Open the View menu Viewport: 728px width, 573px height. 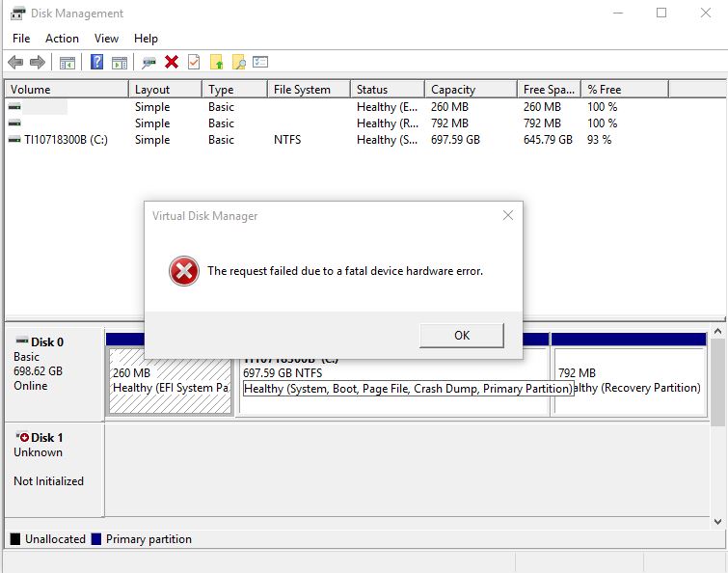[x=106, y=39]
